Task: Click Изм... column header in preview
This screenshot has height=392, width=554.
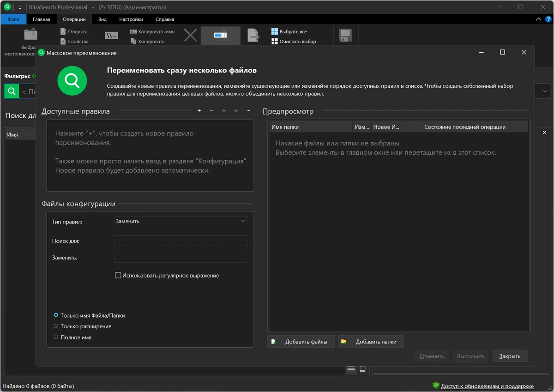Action: (362, 127)
